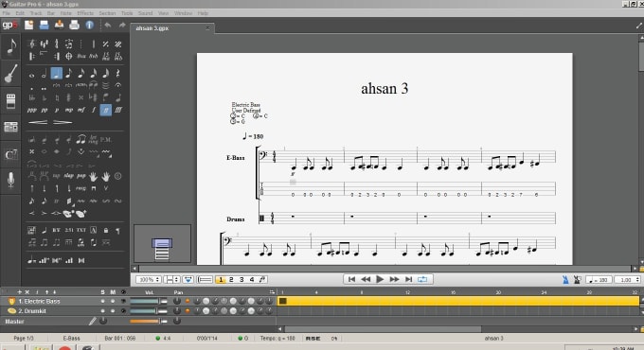This screenshot has height=350, width=644.
Task: Click first bar block in Electric Bass timeline
Action: [x=283, y=301]
